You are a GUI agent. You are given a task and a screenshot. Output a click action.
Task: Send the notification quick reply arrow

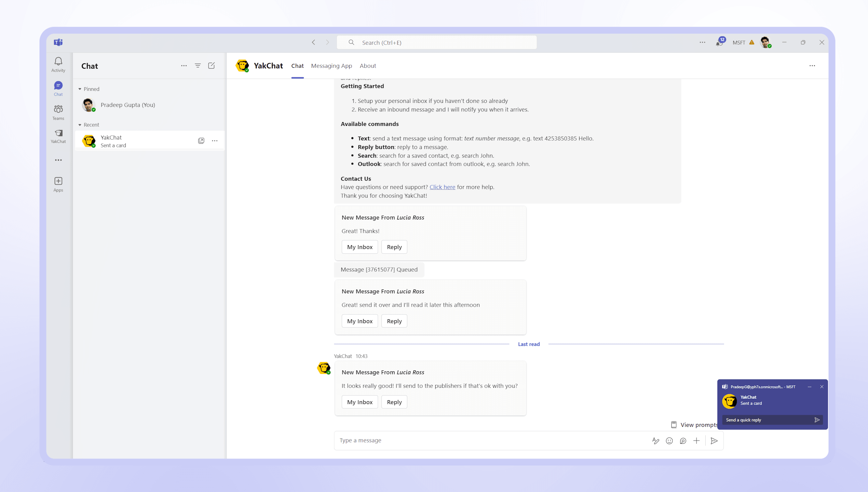[817, 420]
